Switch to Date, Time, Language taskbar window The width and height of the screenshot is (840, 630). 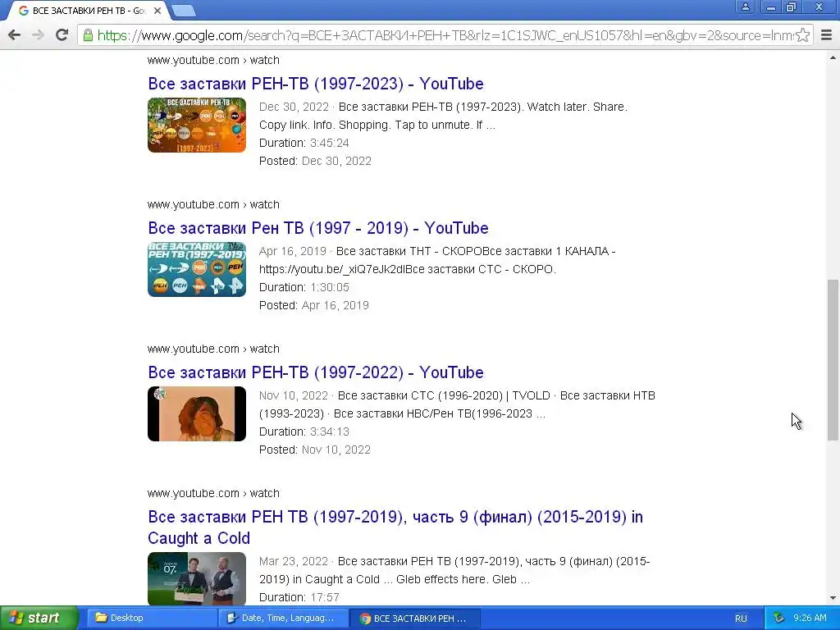(x=283, y=618)
